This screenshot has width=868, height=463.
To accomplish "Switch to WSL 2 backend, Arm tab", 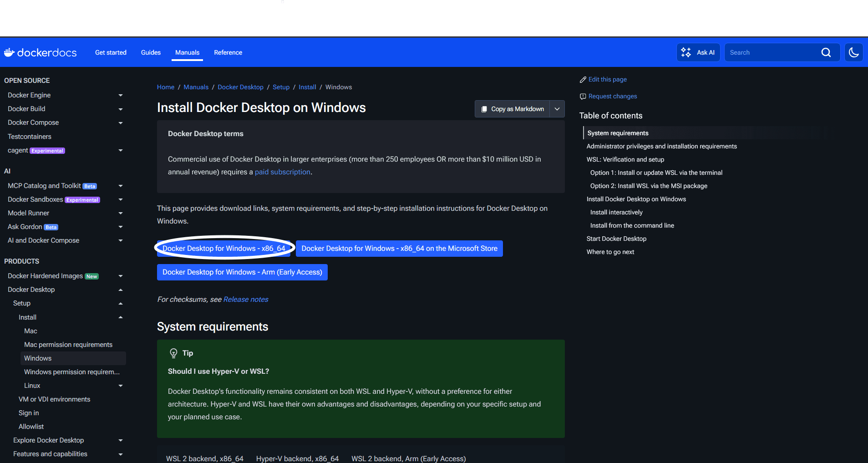I will point(409,458).
